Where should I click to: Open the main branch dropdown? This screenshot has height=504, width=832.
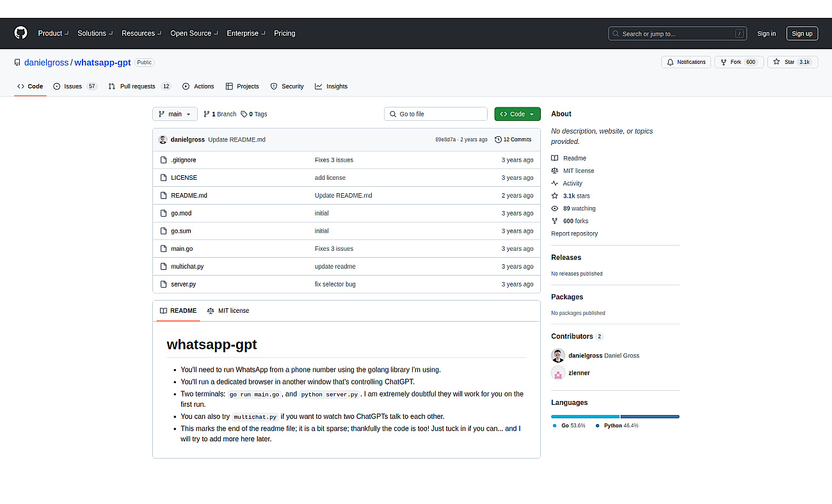click(175, 114)
